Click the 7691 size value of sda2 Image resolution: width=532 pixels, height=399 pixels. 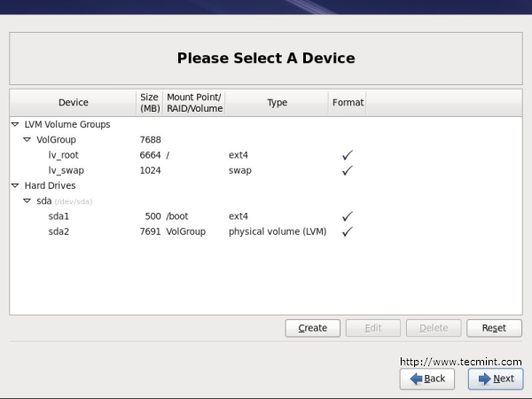151,231
